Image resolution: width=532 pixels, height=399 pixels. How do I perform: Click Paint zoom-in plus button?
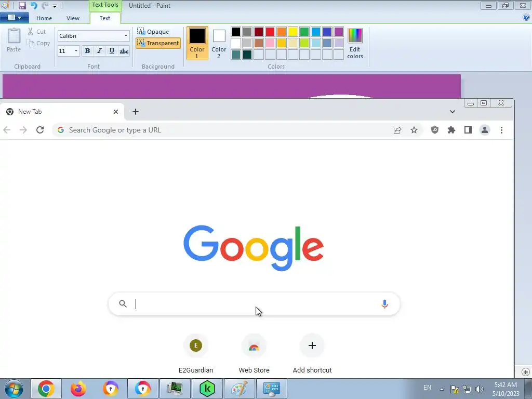point(526,372)
